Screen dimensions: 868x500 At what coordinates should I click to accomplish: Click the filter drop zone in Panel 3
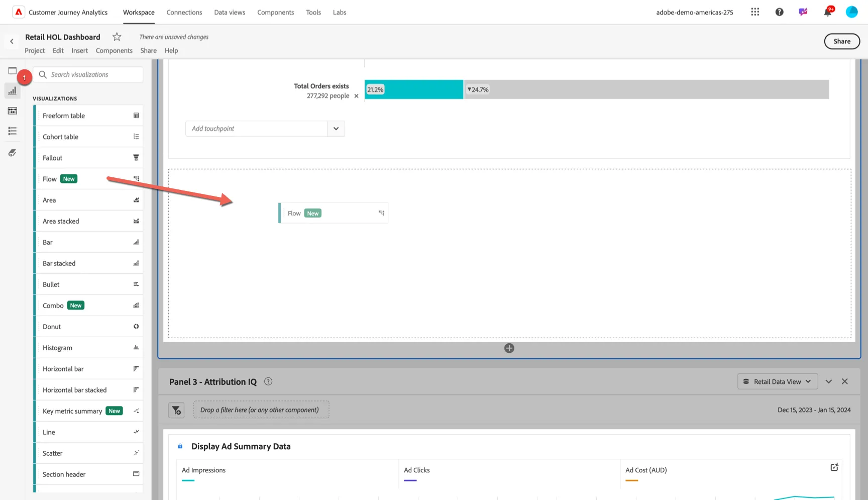[261, 410]
